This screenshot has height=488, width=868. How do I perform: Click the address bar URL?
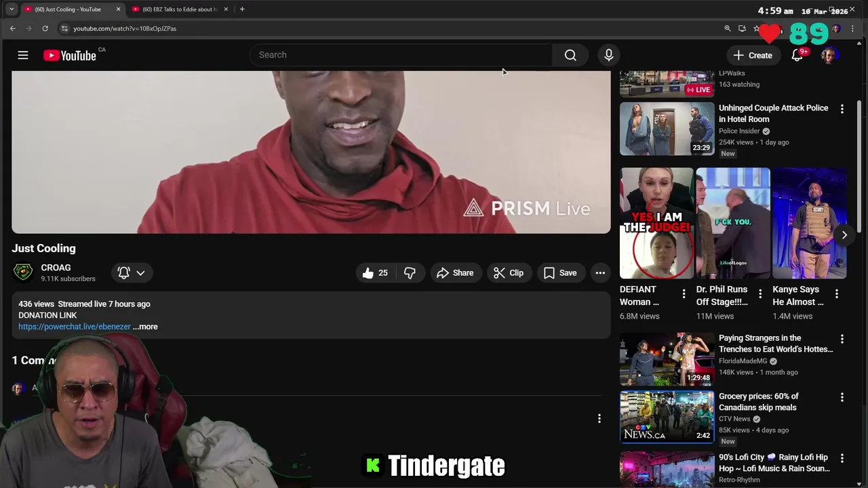(125, 28)
